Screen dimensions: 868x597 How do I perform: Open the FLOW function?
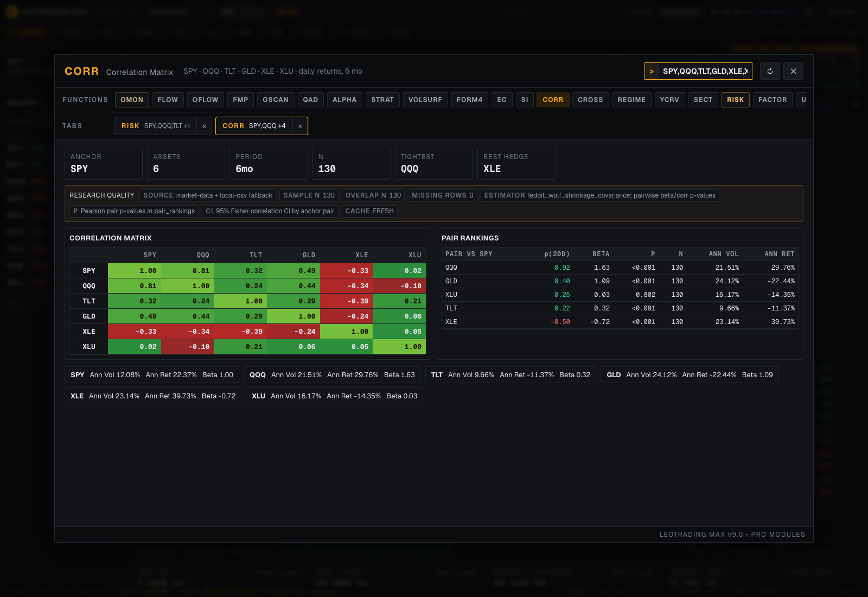pyautogui.click(x=168, y=100)
